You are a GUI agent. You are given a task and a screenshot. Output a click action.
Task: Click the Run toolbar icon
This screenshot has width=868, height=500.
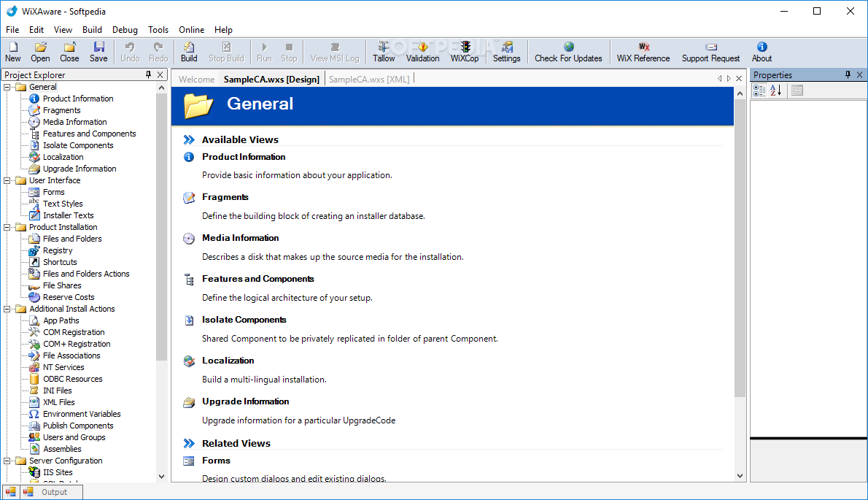pos(264,52)
